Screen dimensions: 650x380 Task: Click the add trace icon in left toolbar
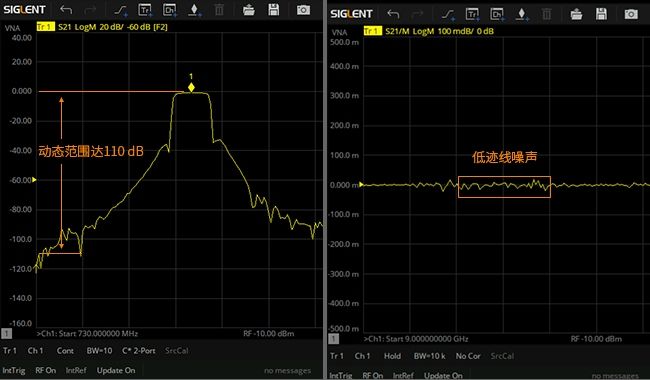[145, 10]
